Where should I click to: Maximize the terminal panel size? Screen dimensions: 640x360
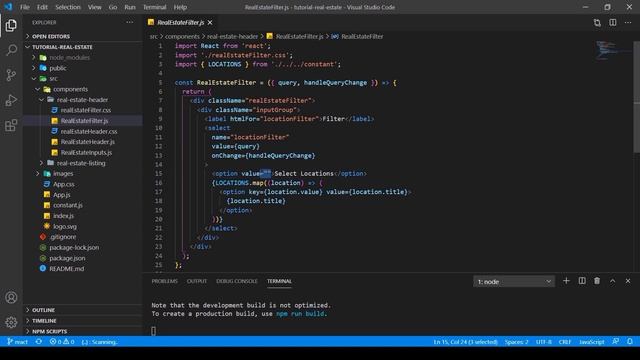(x=613, y=281)
